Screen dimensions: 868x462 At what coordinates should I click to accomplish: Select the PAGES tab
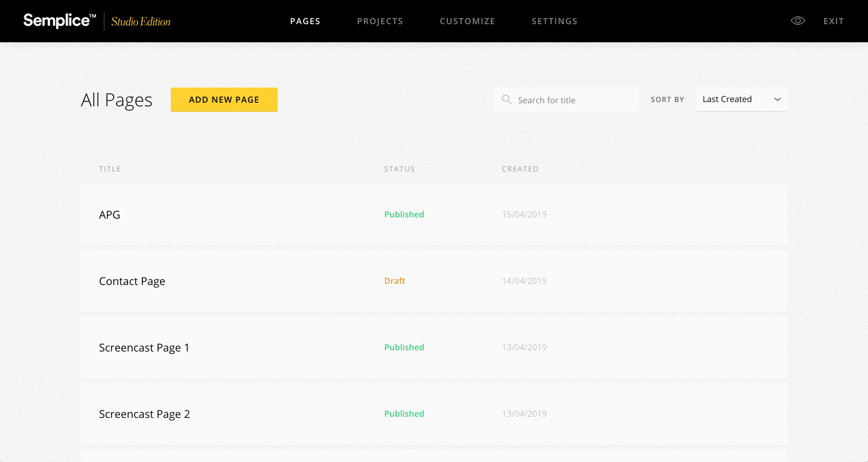click(305, 21)
